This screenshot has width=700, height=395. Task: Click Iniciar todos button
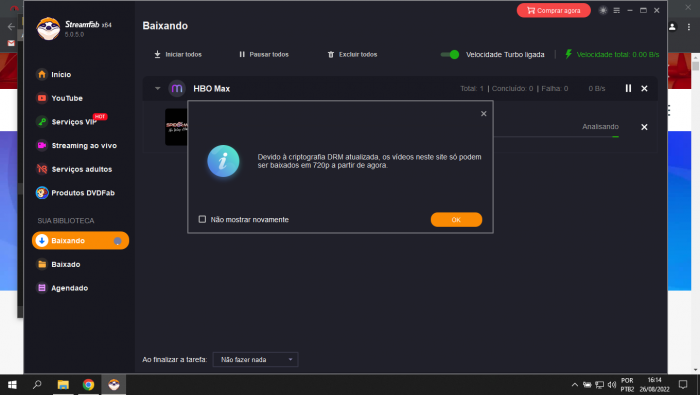click(x=178, y=54)
